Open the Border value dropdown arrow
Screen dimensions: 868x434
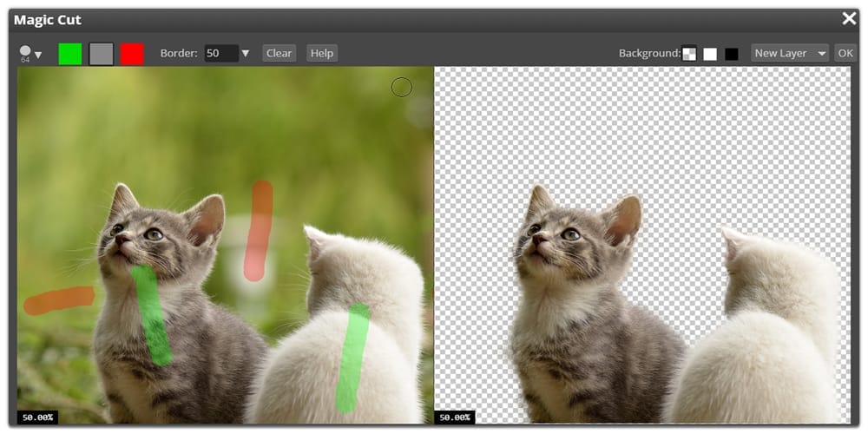point(246,54)
